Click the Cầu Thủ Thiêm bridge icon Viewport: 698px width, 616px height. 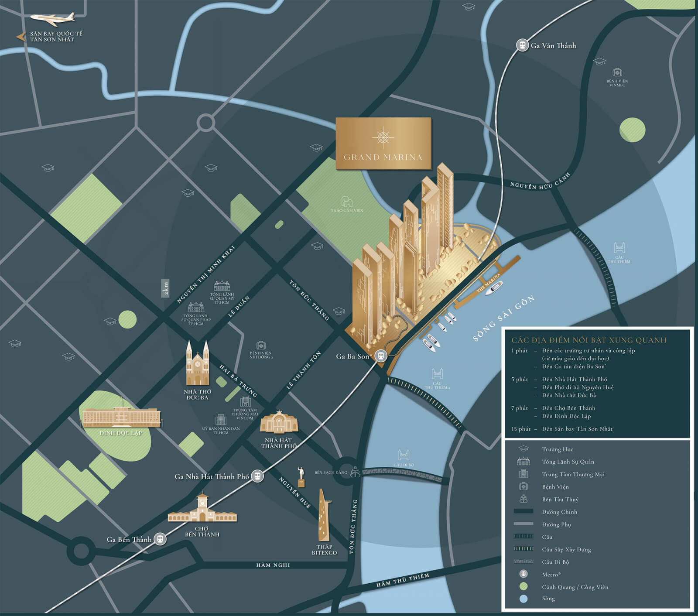pos(619,249)
